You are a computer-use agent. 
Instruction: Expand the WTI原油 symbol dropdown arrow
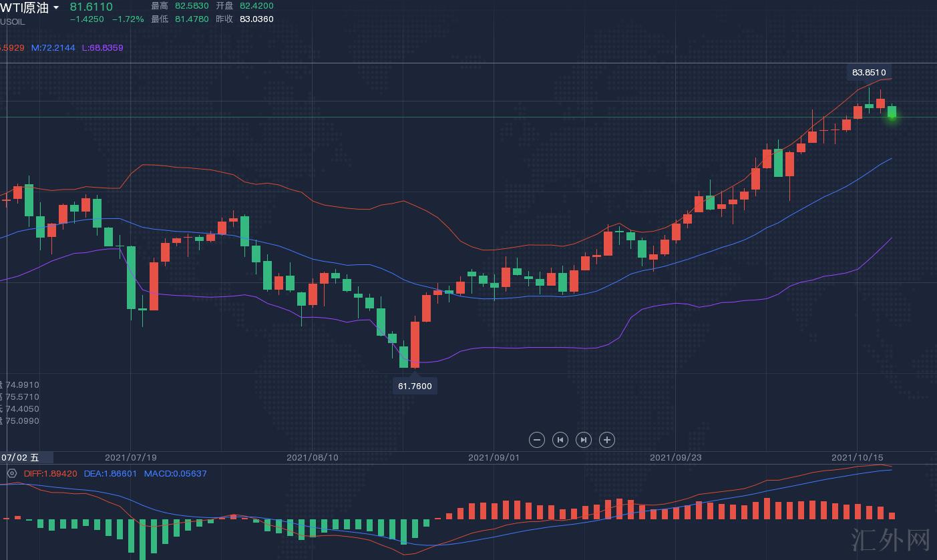(56, 8)
